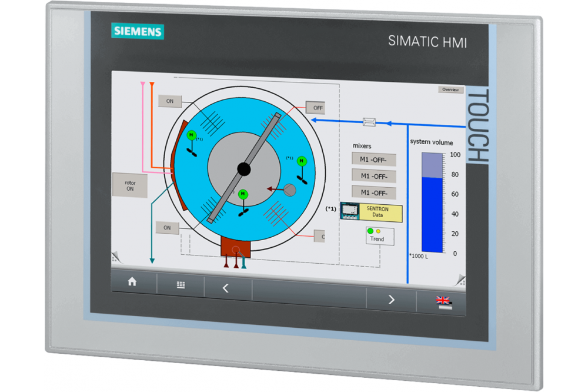Viewport: 588px width, 392px height.
Task: Select the grey pump circle with red arrow
Action: tap(289, 190)
